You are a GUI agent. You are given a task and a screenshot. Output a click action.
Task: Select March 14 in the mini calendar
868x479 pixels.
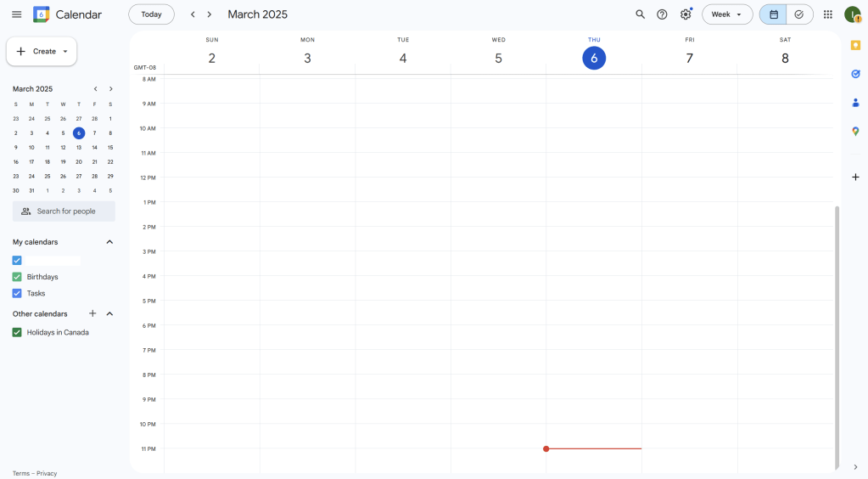click(94, 147)
